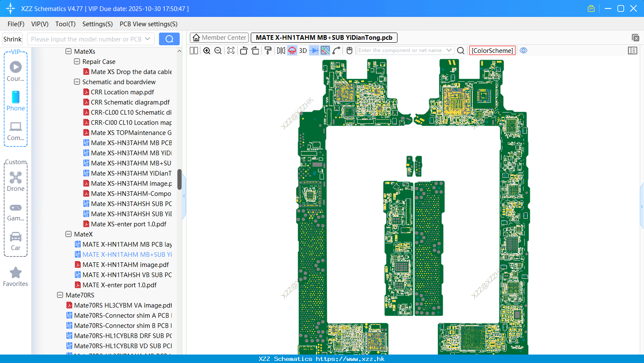Click the Shrink button

coord(13,39)
